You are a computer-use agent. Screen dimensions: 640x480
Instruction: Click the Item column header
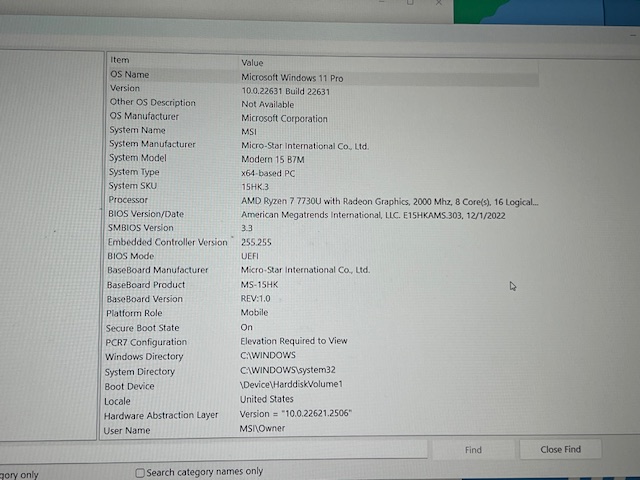(120, 60)
